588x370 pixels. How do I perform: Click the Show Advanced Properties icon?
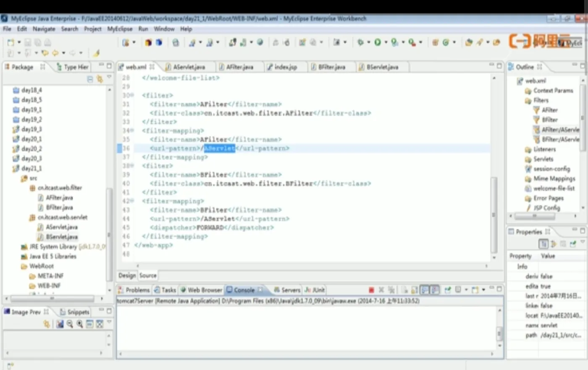pos(554,244)
